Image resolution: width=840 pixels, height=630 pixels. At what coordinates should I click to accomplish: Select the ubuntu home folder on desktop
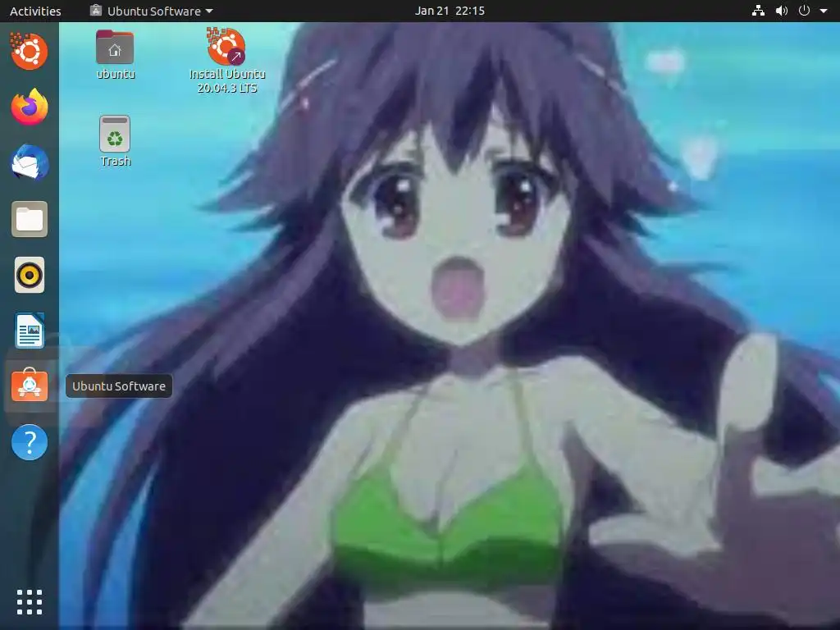point(115,55)
